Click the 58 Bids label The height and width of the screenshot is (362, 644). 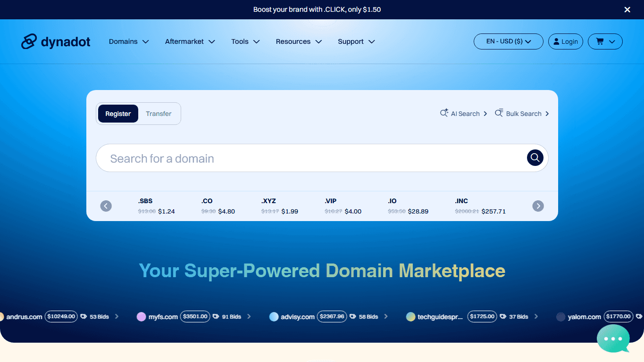(368, 317)
